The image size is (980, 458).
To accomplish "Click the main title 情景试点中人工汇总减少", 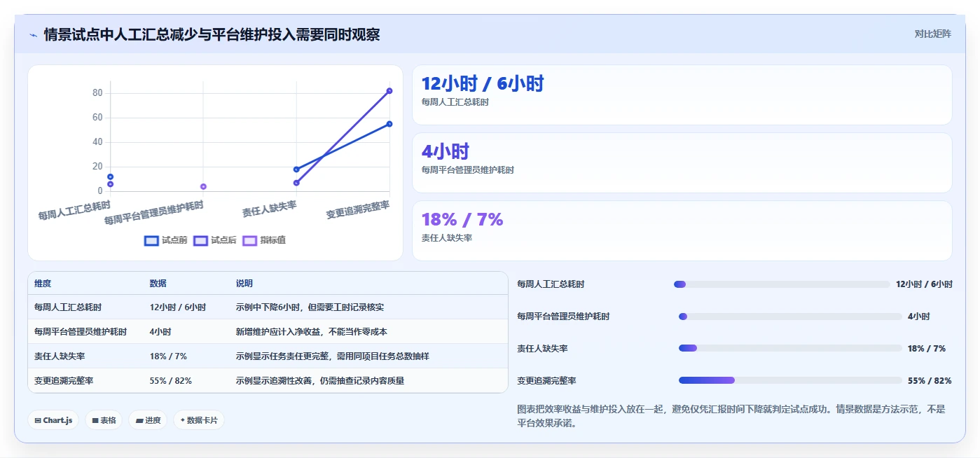I will (212, 34).
